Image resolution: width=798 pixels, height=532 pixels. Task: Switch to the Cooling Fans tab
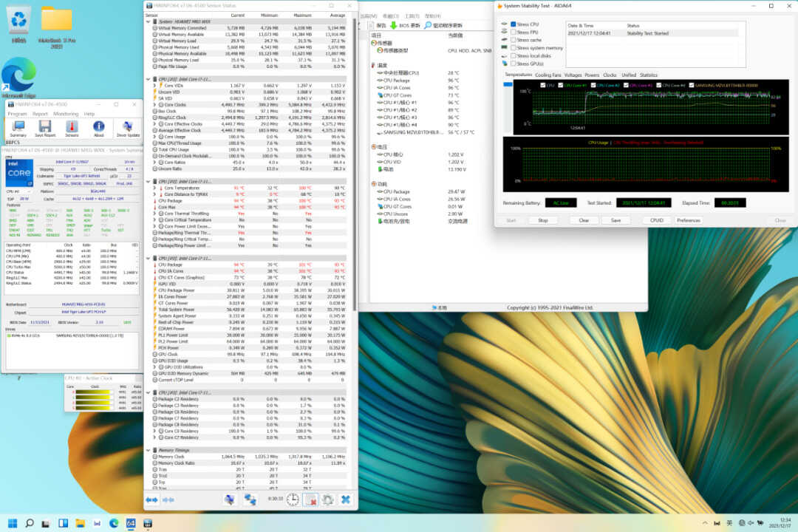point(548,75)
